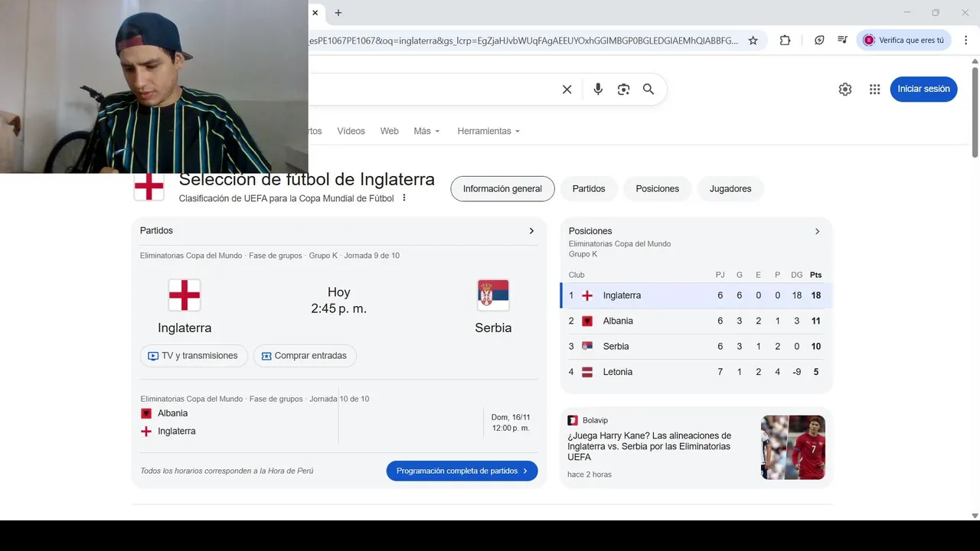Open Chrome's three-dot menu
This screenshot has height=551, width=980.
coord(966,41)
